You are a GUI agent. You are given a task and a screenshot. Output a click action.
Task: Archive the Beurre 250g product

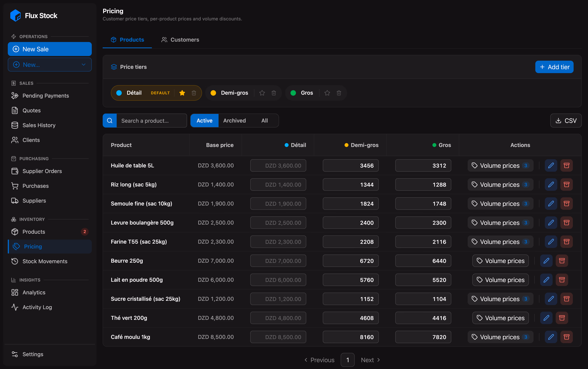point(562,261)
